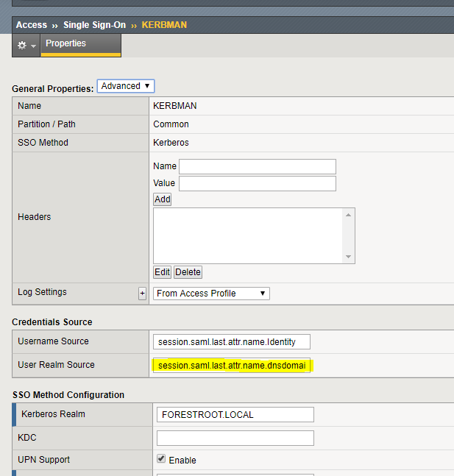Open the From Access Profile dropdown
The height and width of the screenshot is (476, 454).
[x=211, y=294]
